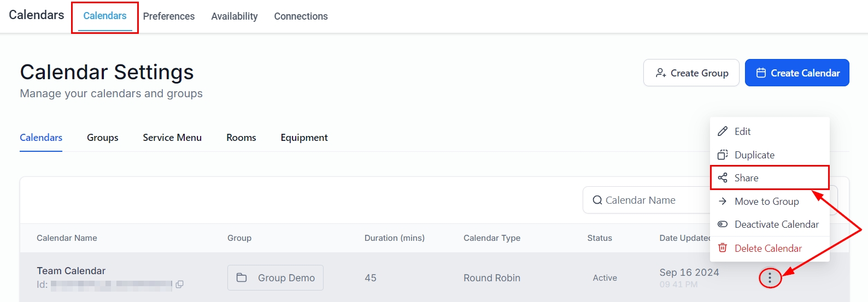Open the three-dot actions menu for Team Calendar
This screenshot has height=302, width=868.
pyautogui.click(x=770, y=278)
